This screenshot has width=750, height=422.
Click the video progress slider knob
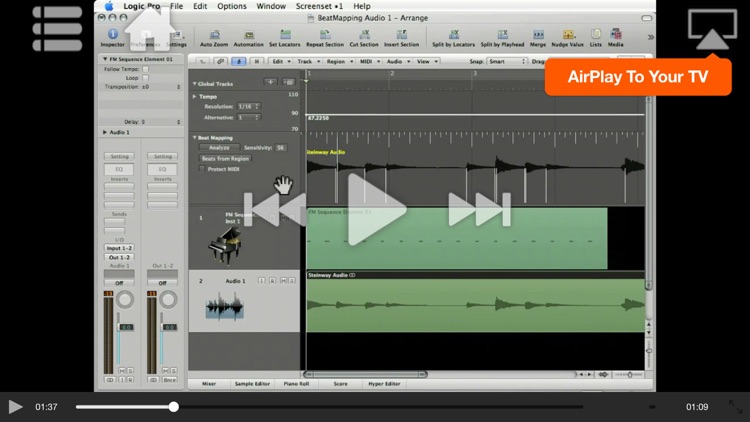click(174, 407)
